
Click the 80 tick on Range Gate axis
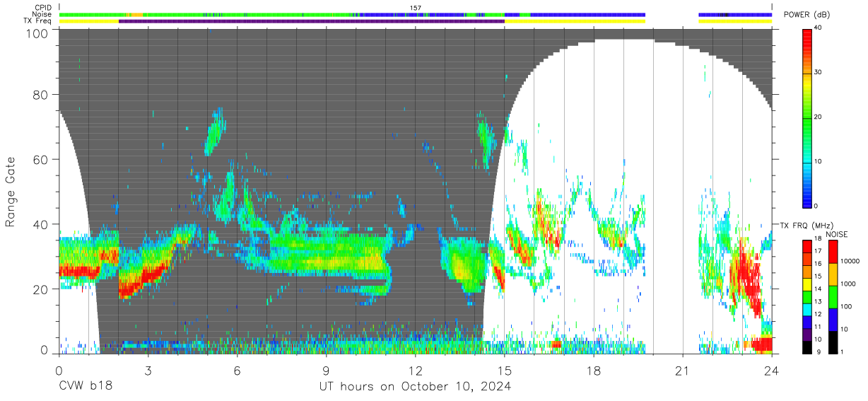coord(40,94)
